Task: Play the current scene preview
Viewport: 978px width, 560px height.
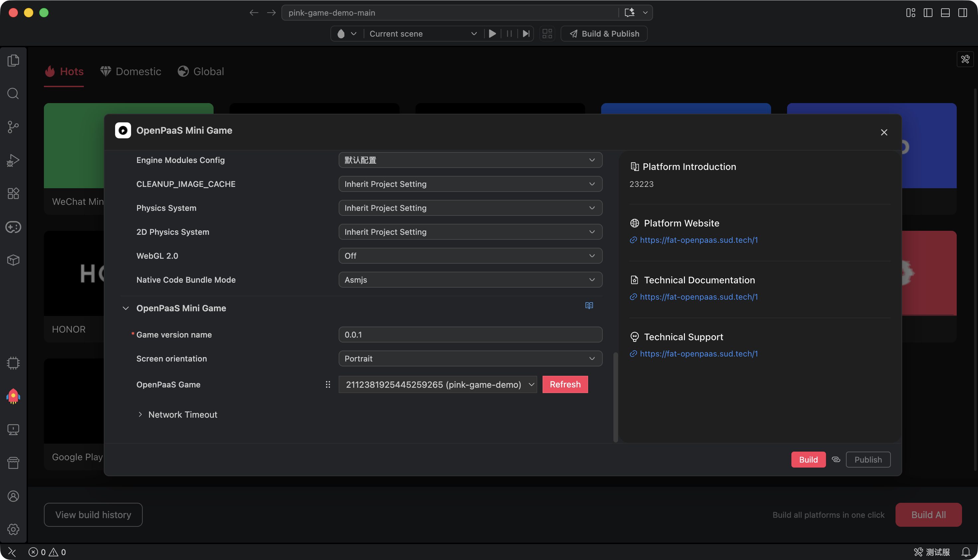Action: click(x=492, y=34)
